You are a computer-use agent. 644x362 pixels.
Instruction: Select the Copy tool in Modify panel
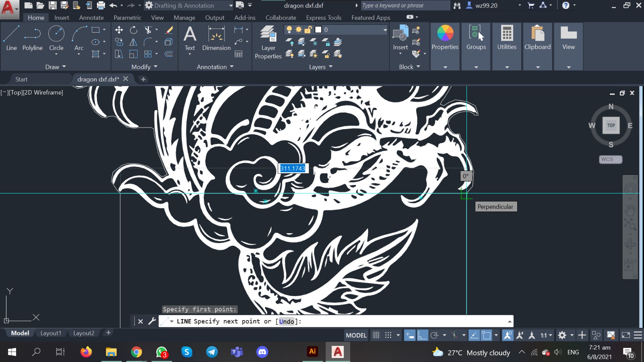click(x=119, y=42)
